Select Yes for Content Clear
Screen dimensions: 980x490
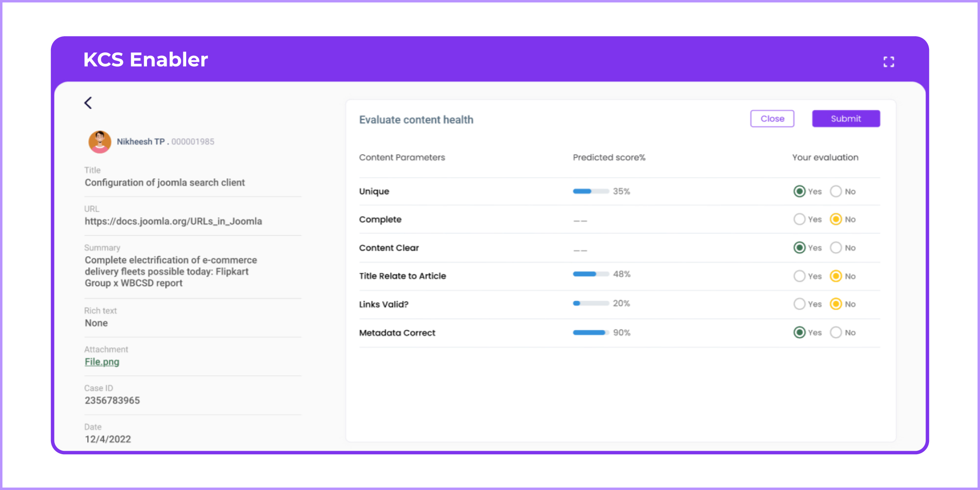799,247
